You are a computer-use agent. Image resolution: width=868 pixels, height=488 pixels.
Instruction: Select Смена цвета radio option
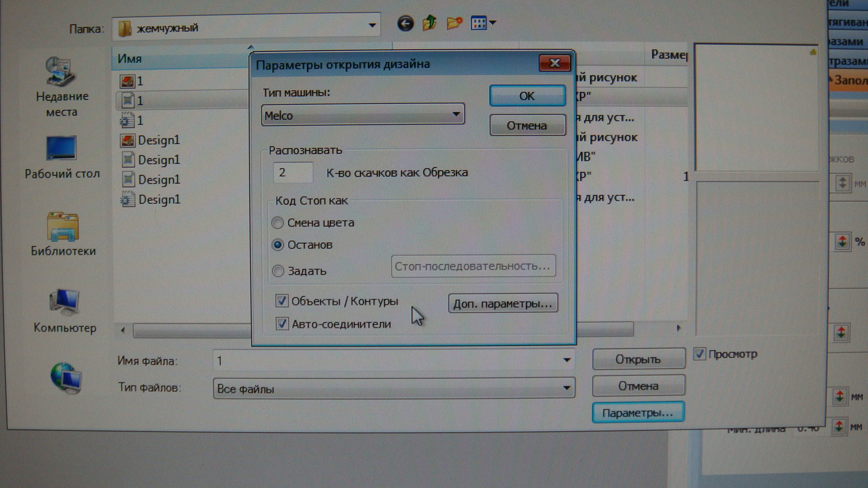click(x=278, y=223)
